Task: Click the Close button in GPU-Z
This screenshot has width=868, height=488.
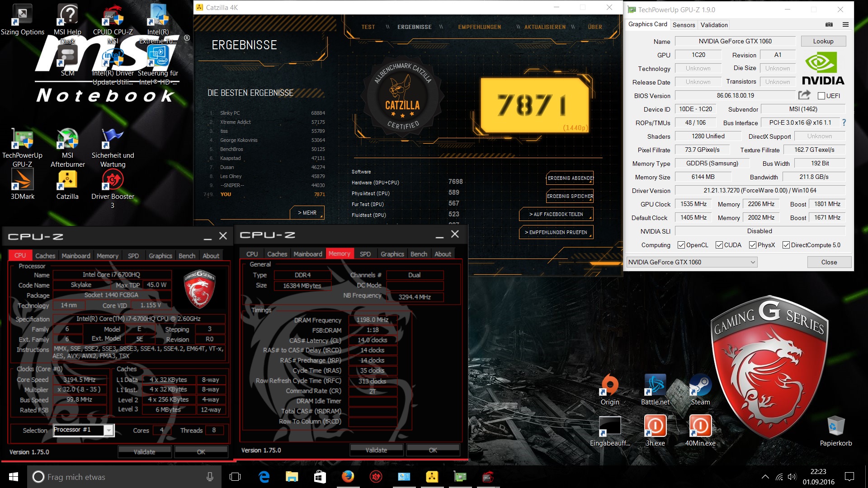Action: (829, 262)
